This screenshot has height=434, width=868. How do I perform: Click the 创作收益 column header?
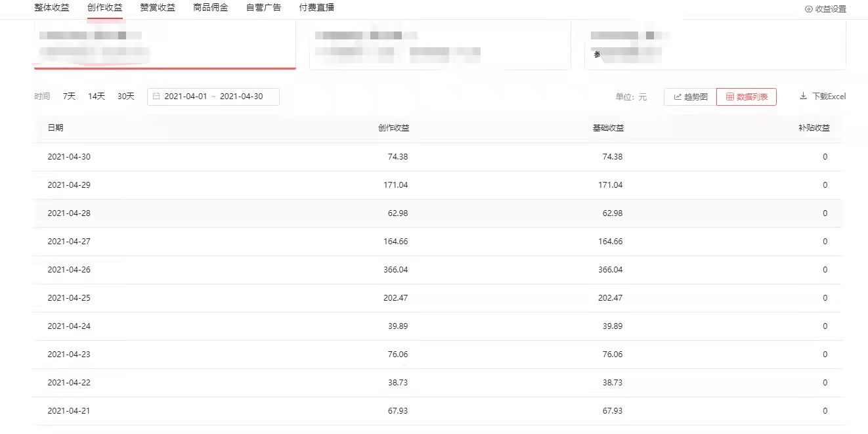pos(393,128)
